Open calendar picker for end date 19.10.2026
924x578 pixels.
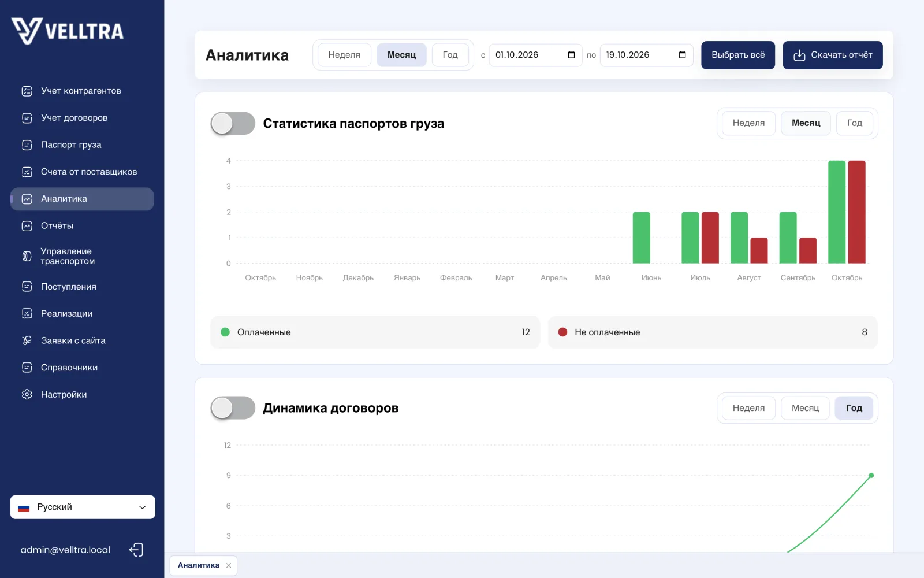(x=682, y=55)
